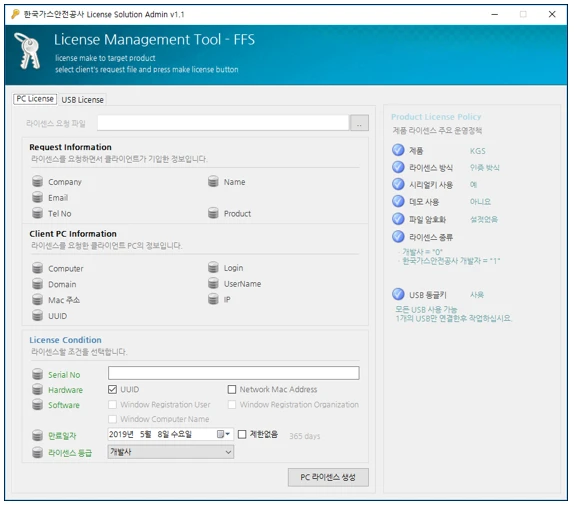Click the database icon beside Mac 주소

pyautogui.click(x=38, y=299)
